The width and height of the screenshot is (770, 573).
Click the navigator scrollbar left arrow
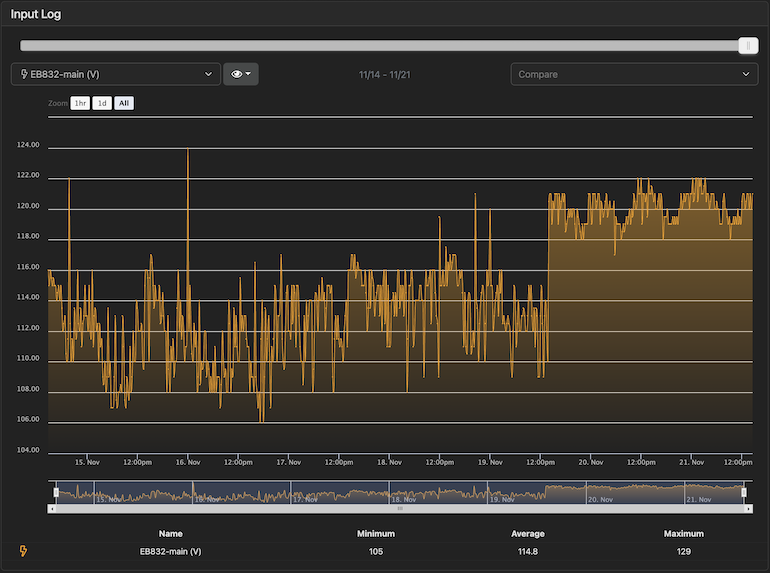coord(52,509)
